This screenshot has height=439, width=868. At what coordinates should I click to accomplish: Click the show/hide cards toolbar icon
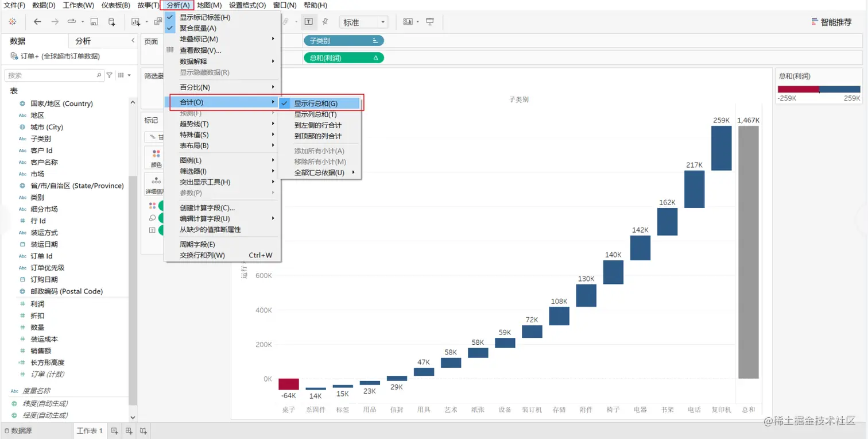pos(408,22)
